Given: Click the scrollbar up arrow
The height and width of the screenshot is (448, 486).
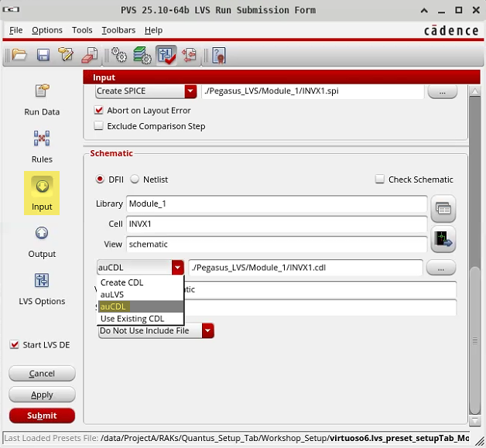Looking at the screenshot, I should pyautogui.click(x=474, y=91).
